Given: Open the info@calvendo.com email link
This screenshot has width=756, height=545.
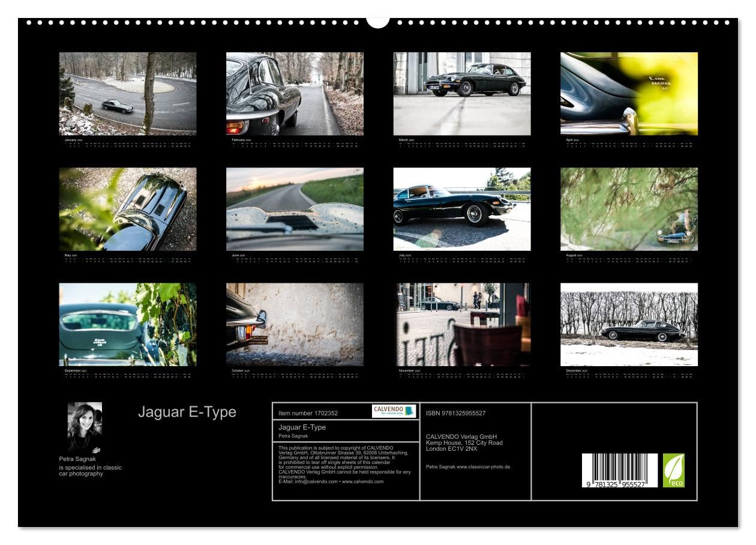Looking at the screenshot, I should tap(315, 481).
